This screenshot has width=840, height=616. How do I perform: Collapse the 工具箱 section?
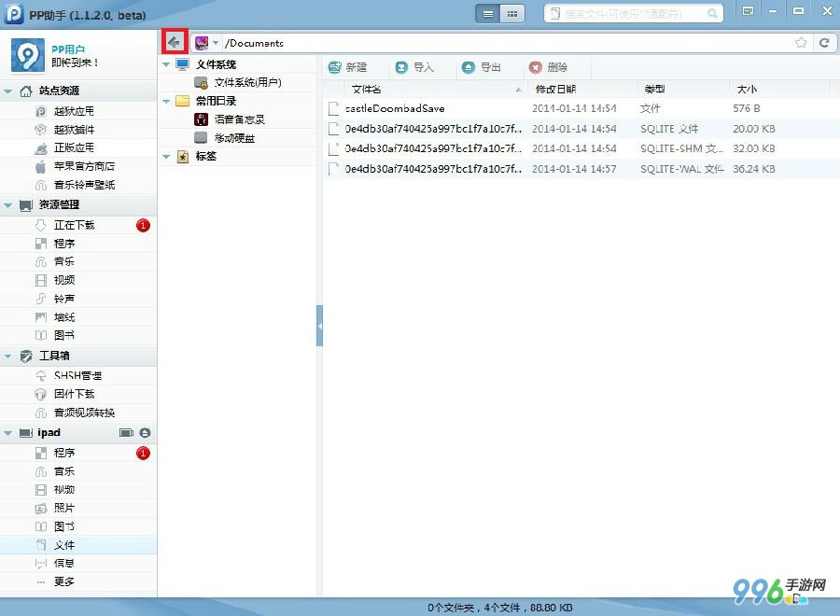(x=8, y=357)
